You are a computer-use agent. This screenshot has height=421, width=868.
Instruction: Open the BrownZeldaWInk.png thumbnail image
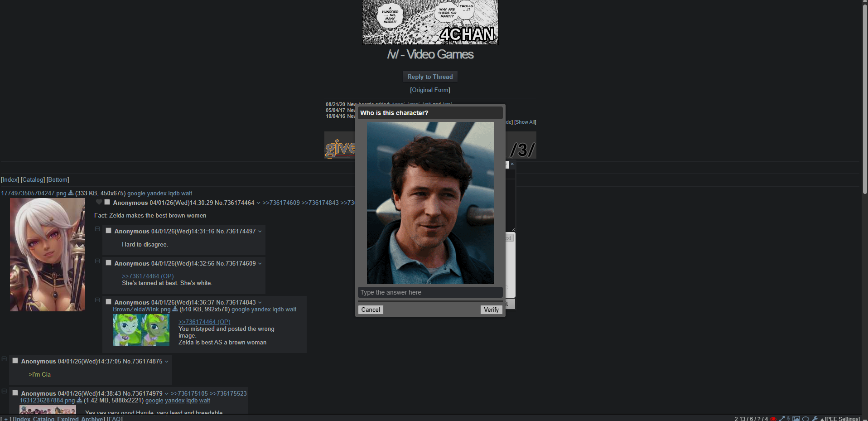tap(141, 330)
